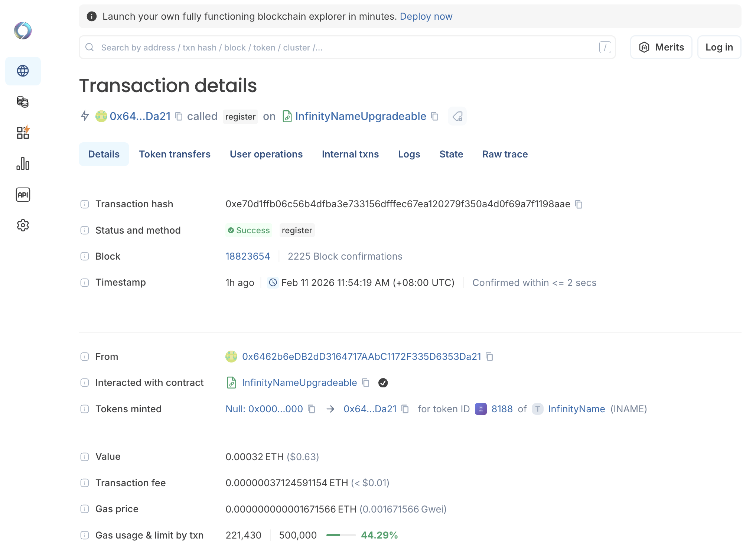
Task: Click the envelope-lock icon near contract name
Action: (x=457, y=116)
